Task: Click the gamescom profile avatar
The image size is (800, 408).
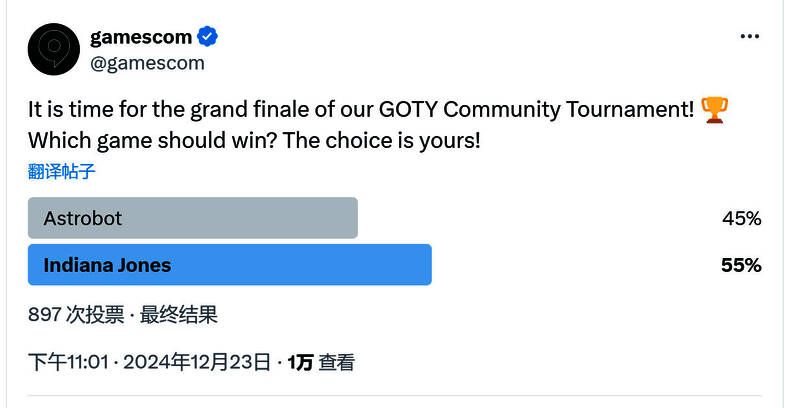Action: click(53, 50)
